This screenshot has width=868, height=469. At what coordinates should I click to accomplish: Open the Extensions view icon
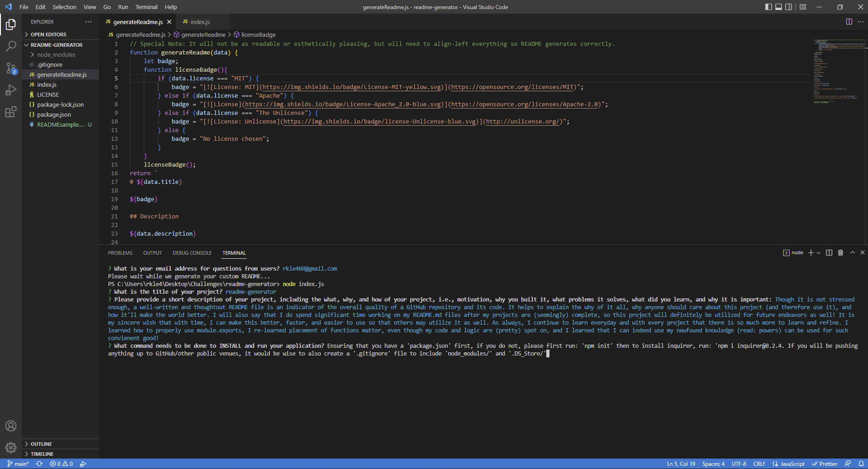(x=11, y=112)
